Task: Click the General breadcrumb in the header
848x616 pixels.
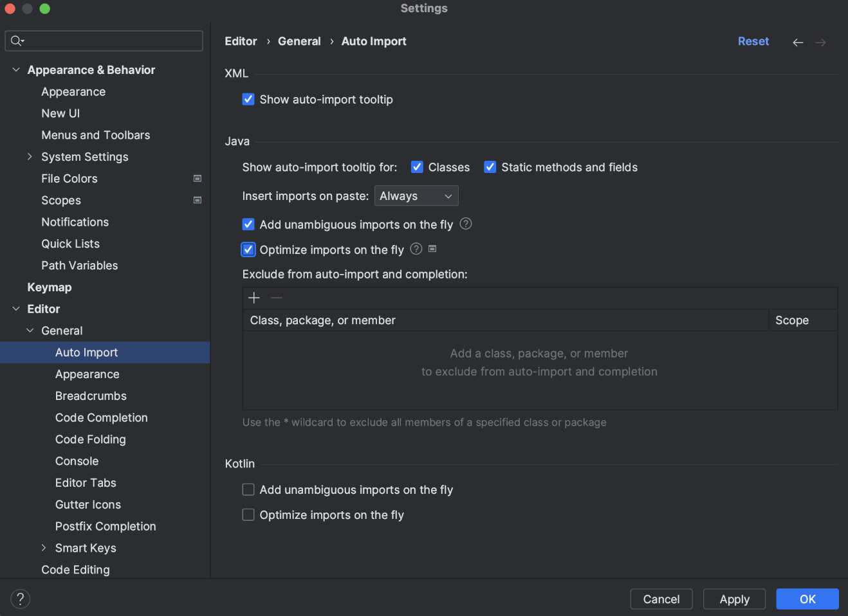Action: click(299, 41)
